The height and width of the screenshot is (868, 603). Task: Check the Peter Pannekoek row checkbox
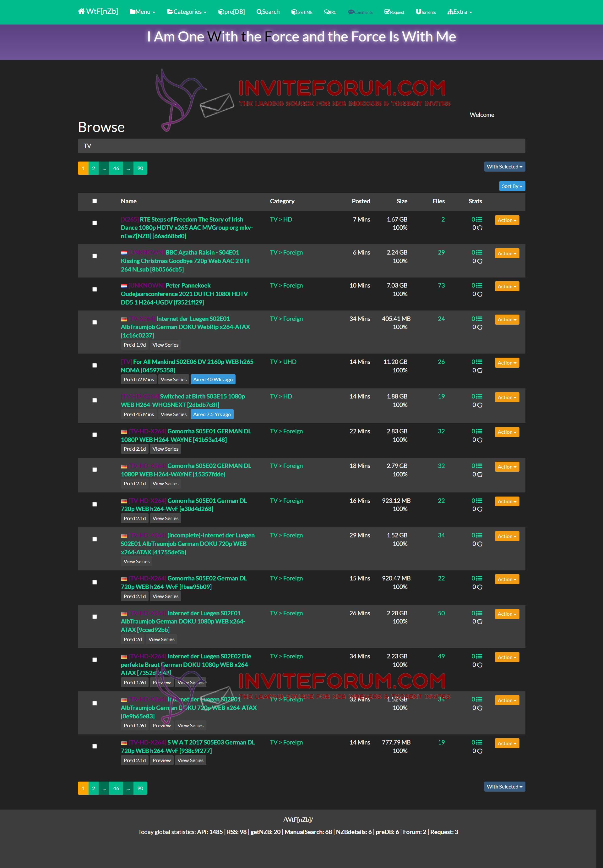click(x=95, y=289)
